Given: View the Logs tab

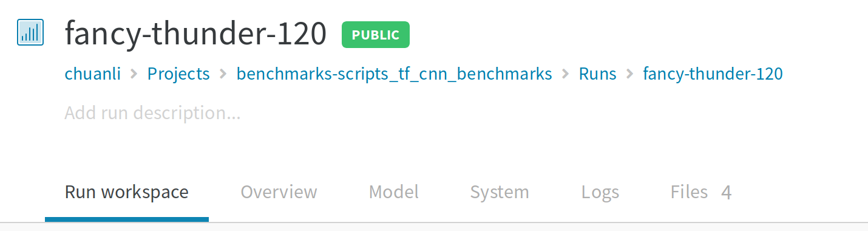Looking at the screenshot, I should [x=600, y=192].
